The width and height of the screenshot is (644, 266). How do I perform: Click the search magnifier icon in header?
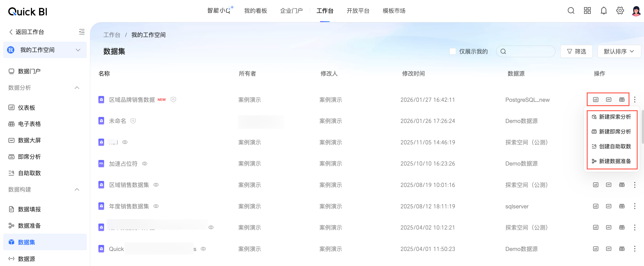coord(571,11)
